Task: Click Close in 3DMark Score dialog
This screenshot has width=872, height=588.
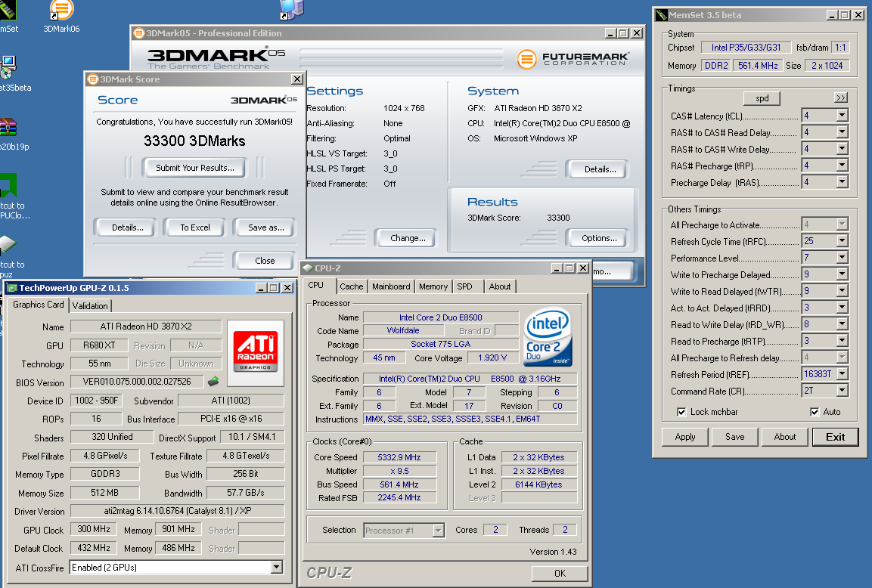Action: [265, 261]
